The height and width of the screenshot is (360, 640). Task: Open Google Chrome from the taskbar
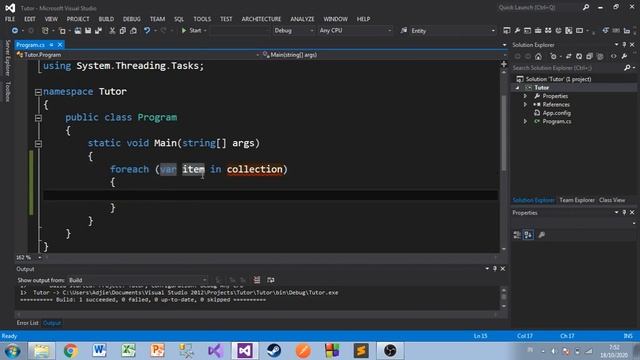tap(71, 351)
